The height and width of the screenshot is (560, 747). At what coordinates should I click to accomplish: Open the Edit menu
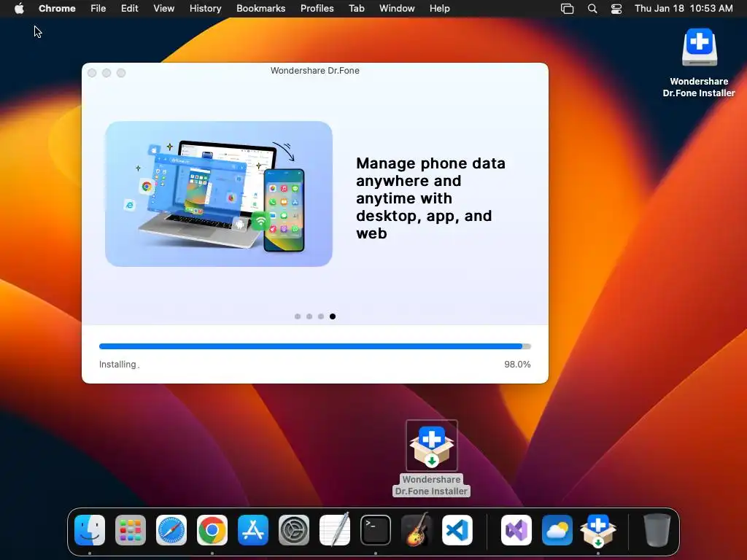tap(130, 9)
